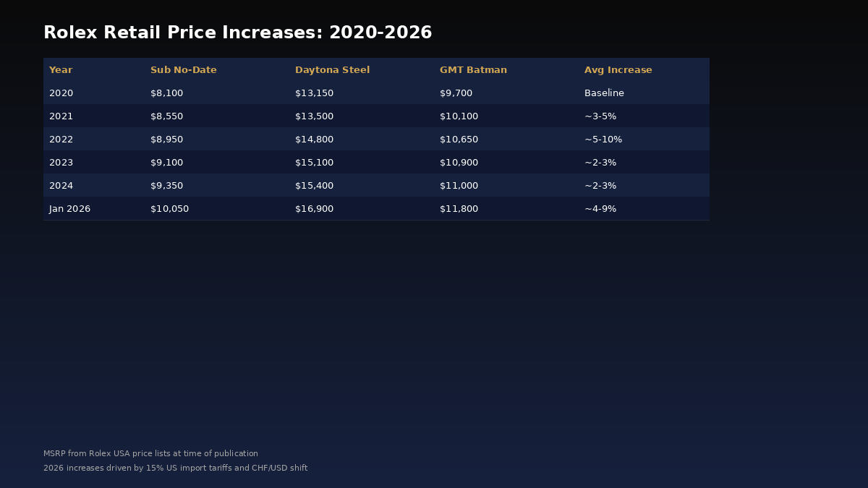The width and height of the screenshot is (868, 488).
Task: Click the $8,550 Sub No-Date price
Action: (166, 116)
